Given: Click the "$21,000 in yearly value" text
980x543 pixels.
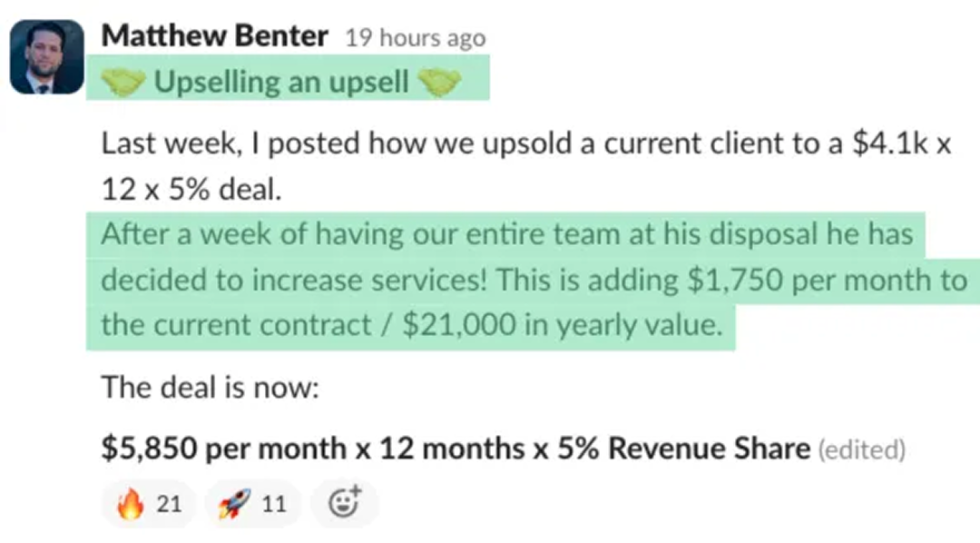Looking at the screenshot, I should click(561, 325).
